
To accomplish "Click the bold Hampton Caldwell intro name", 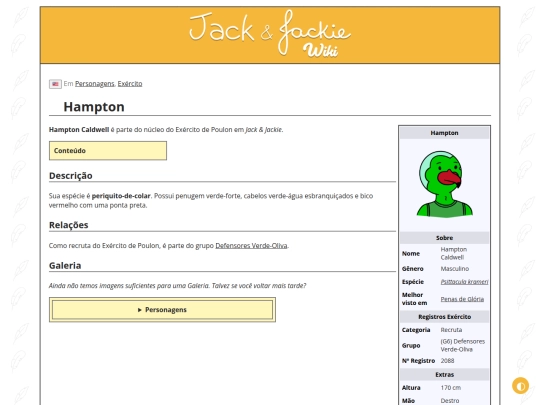I will pos(79,129).
